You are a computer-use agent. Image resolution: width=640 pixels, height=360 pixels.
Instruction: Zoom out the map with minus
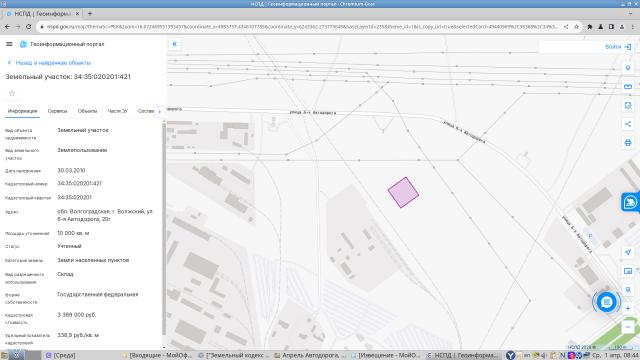pos(628,327)
